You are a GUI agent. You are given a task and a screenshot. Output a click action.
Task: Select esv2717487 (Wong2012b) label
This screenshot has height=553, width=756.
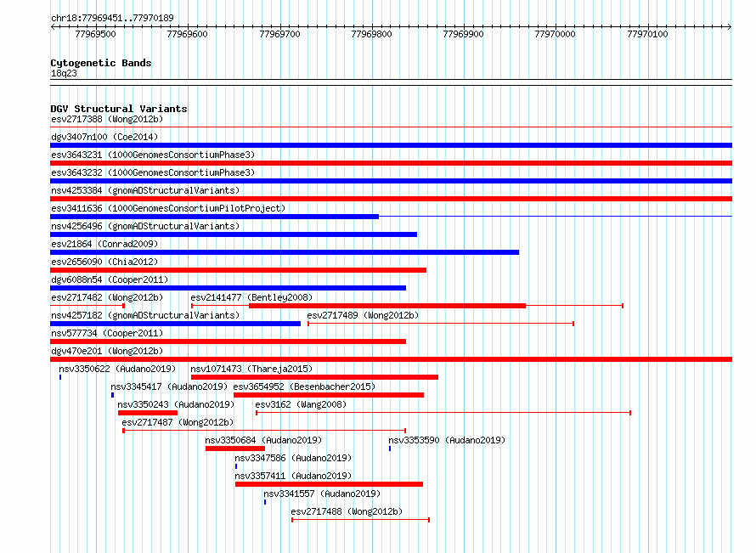point(178,422)
